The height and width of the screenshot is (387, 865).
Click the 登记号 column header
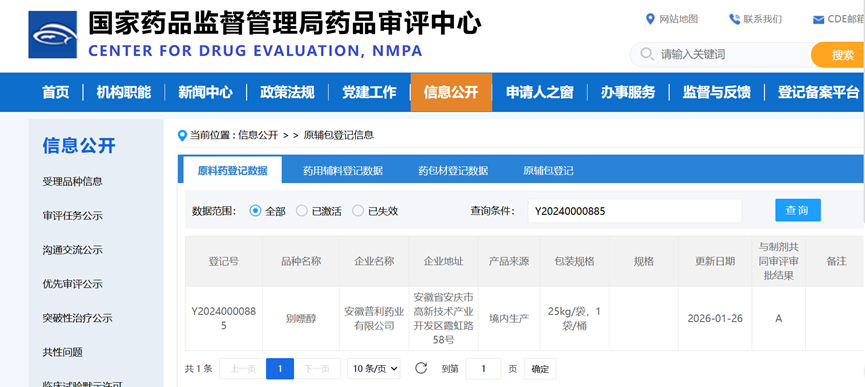[x=223, y=261]
